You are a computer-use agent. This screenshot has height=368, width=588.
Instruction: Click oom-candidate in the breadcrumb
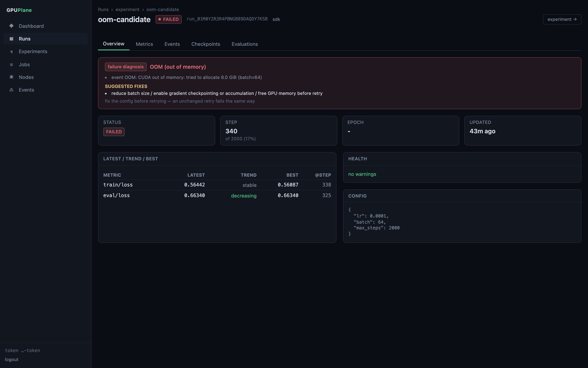[x=163, y=9]
